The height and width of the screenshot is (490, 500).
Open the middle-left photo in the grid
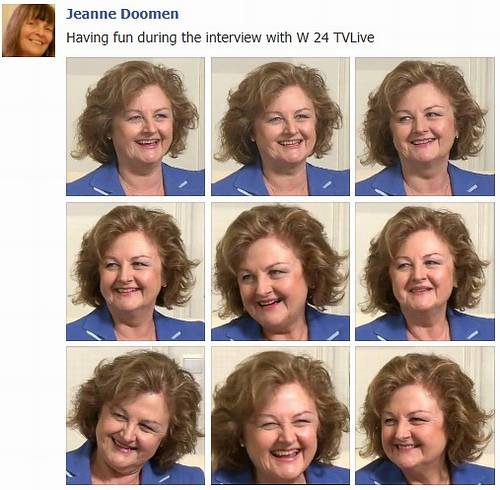coord(135,271)
